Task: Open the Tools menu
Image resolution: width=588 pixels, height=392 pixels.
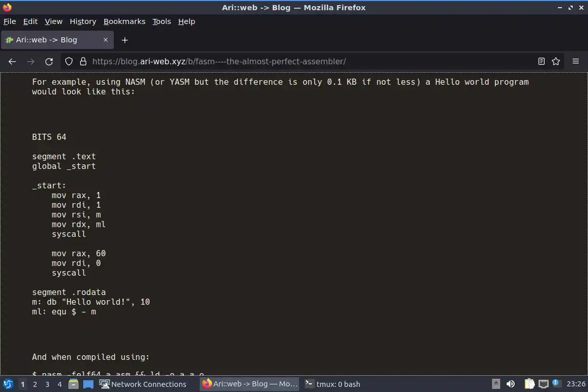Action: (x=162, y=21)
